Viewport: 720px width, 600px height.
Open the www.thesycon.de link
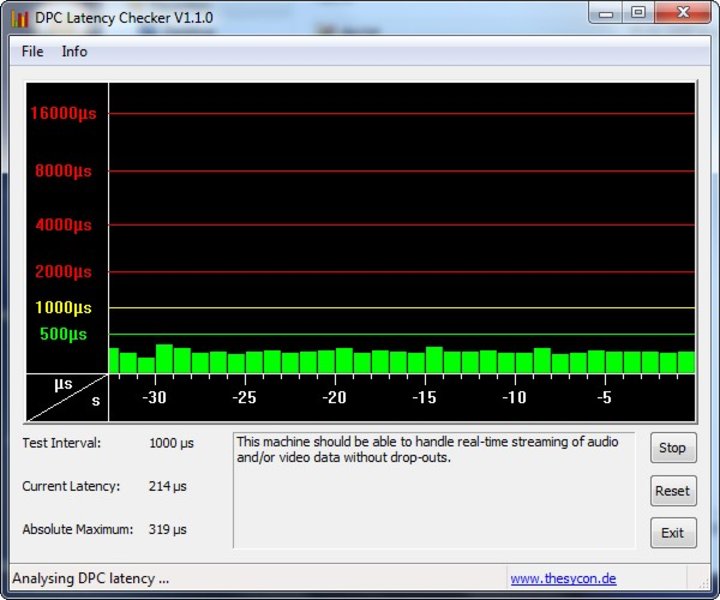(563, 578)
